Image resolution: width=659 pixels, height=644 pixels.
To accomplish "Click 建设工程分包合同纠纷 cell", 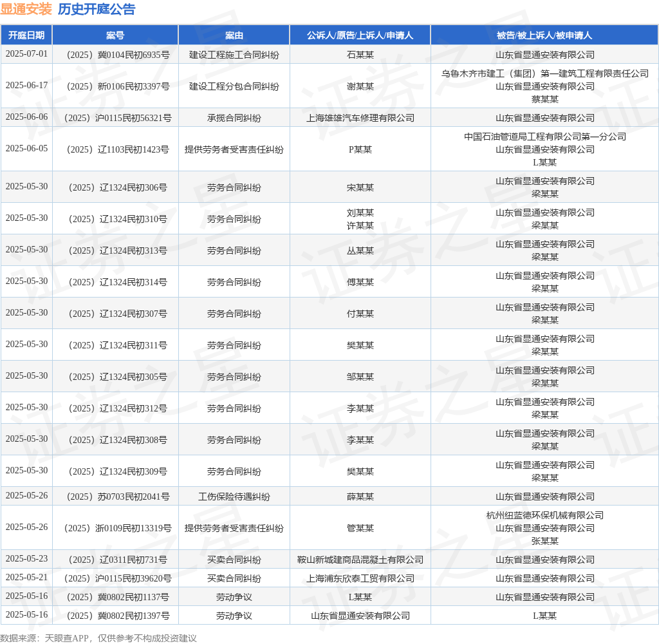I will click(x=234, y=86).
